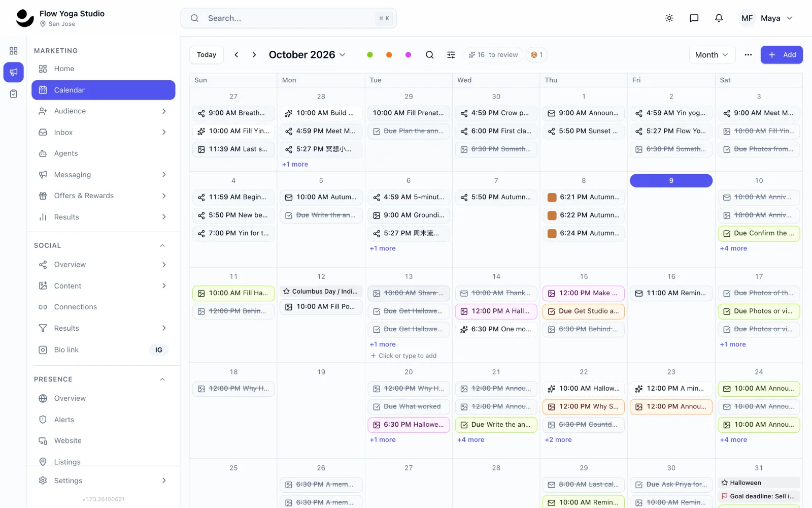Viewport: 812px width, 508px height.
Task: Open October 2026 month picker dropdown
Action: click(307, 55)
